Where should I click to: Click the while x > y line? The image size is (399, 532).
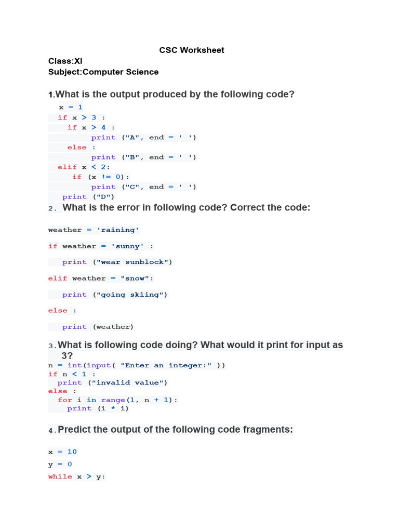point(77,476)
